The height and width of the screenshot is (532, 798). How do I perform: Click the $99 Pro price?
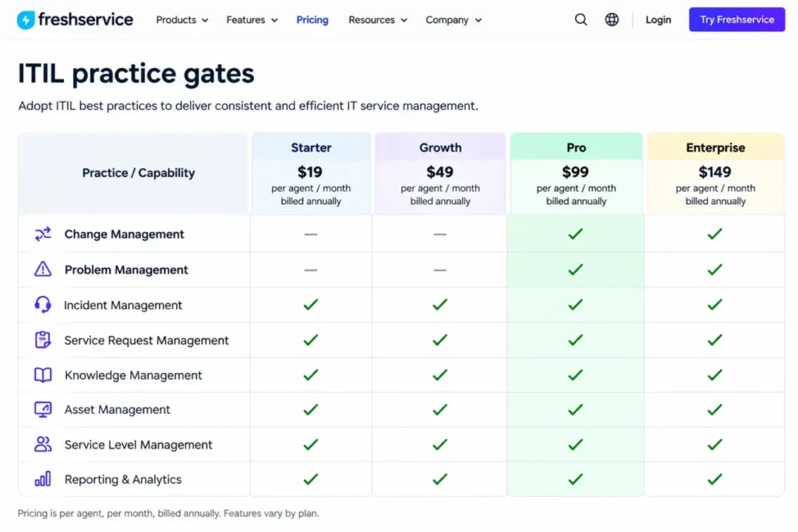coord(576,172)
